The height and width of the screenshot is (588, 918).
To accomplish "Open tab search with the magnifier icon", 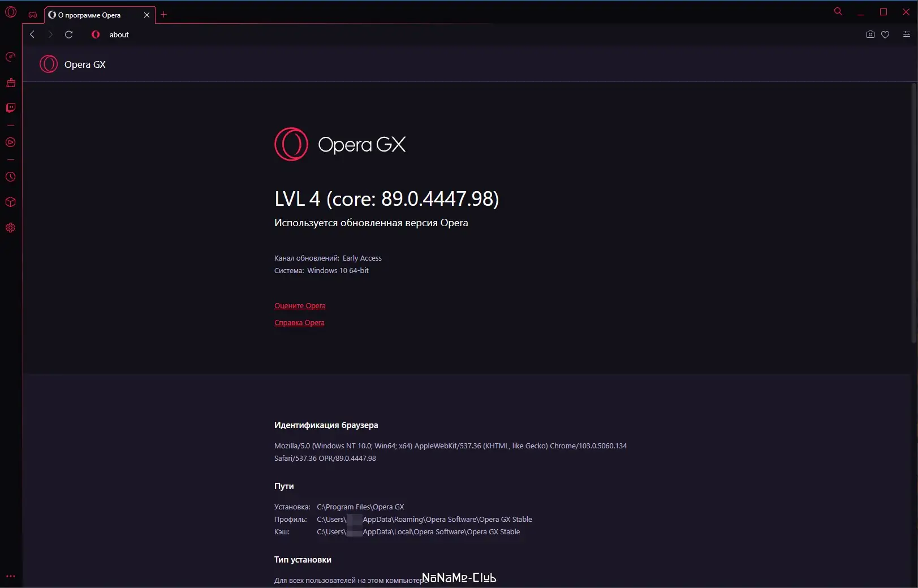I will tap(838, 11).
